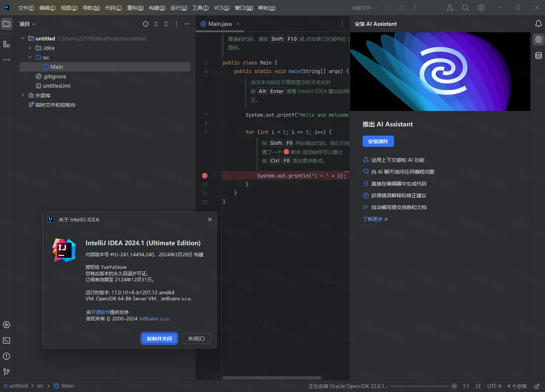Screen dimensions: 545x392
Task: Open Search Everywhere with the magnifier icon
Action: pyautogui.click(x=465, y=8)
